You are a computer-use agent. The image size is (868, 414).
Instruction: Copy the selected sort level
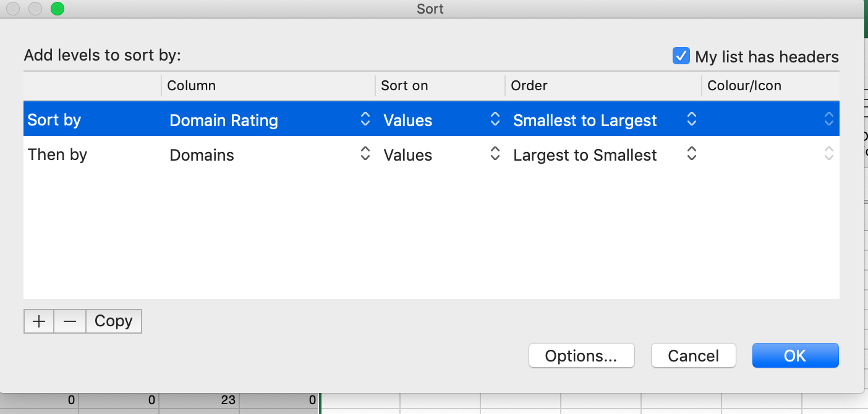[x=114, y=321]
